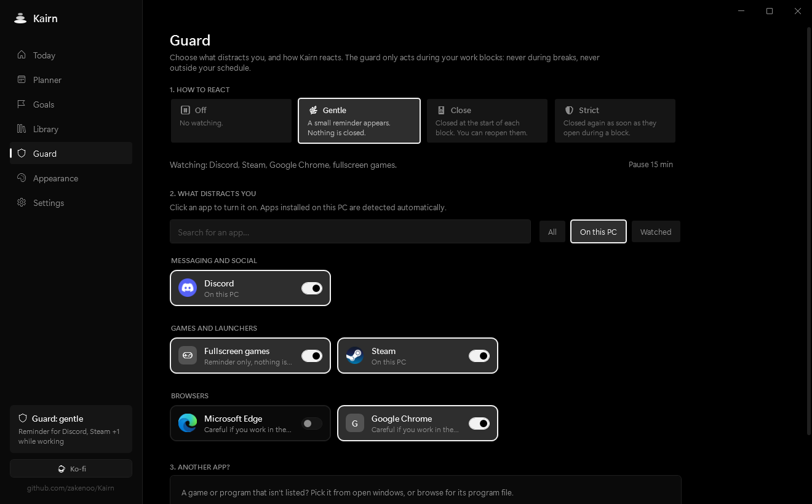Disable the Steam toggle
Screen dimensions: 812x504
(479, 356)
